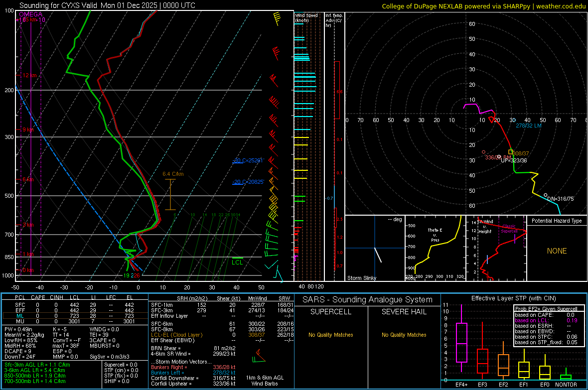Click the weather.cod.edu NEXLAB credit text
The width and height of the screenshot is (588, 390).
483,6
